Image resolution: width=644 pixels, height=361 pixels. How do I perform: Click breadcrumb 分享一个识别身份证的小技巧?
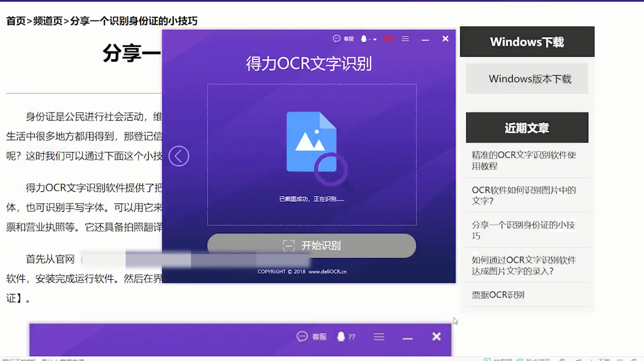coord(134,21)
